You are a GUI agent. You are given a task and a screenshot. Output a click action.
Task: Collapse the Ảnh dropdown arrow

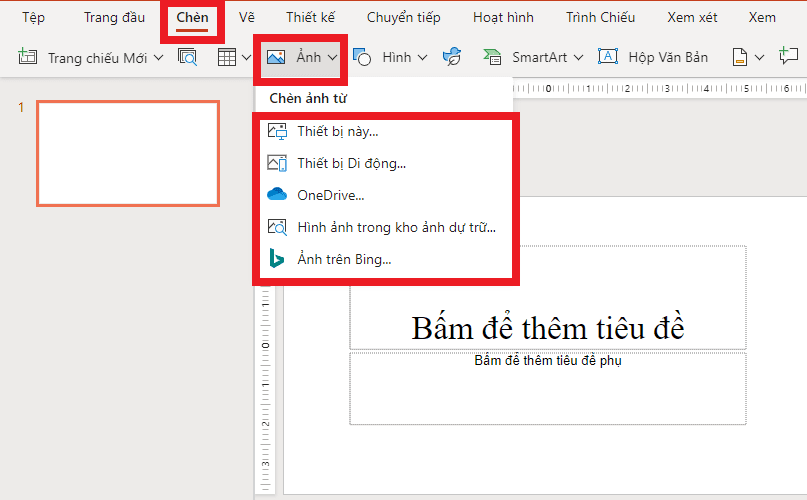pos(332,58)
